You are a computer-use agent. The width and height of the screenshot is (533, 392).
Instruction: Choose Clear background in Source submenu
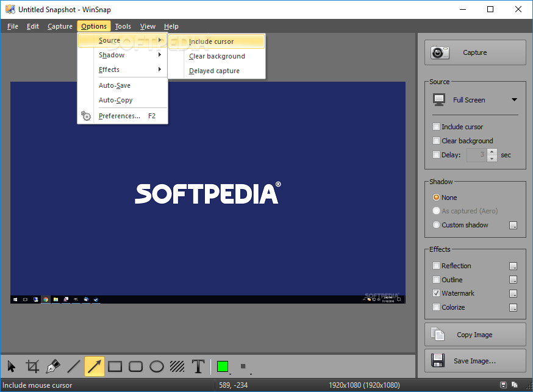[x=216, y=56]
